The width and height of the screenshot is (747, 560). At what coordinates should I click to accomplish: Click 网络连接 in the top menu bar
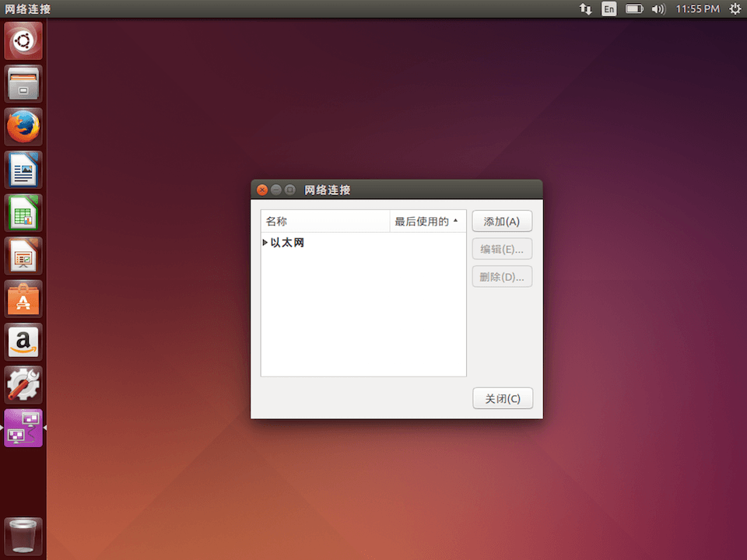(26, 9)
